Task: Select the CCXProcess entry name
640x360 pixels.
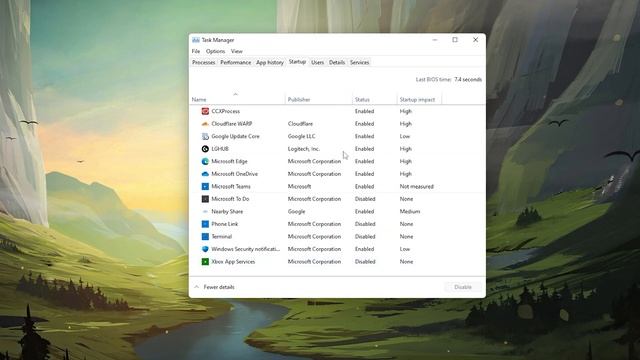Action: (226, 111)
